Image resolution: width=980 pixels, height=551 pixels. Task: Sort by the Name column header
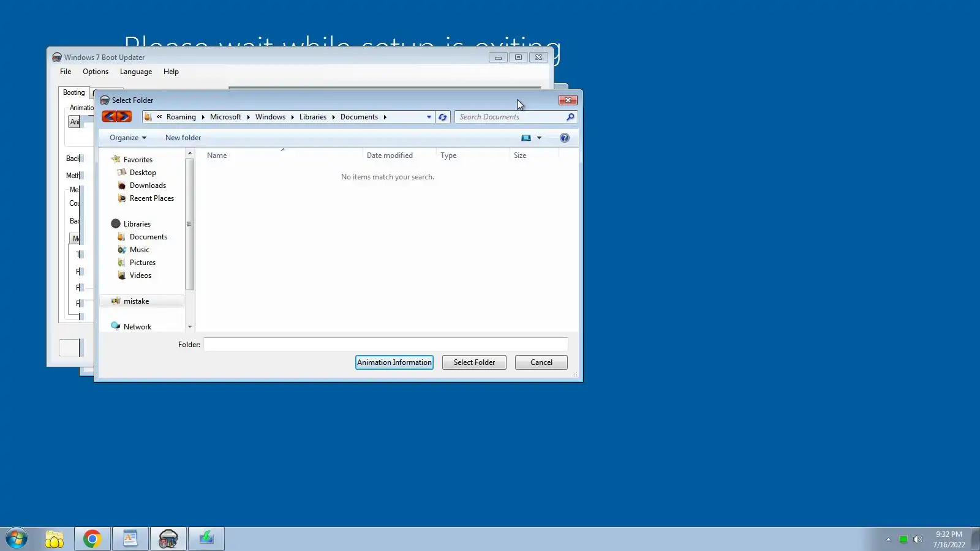tap(282, 156)
